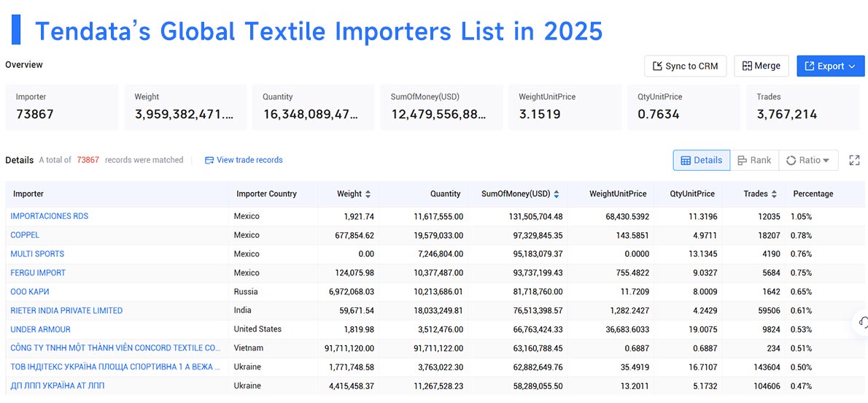868x403 pixels.
Task: Click the Importer column header
Action: tap(28, 194)
